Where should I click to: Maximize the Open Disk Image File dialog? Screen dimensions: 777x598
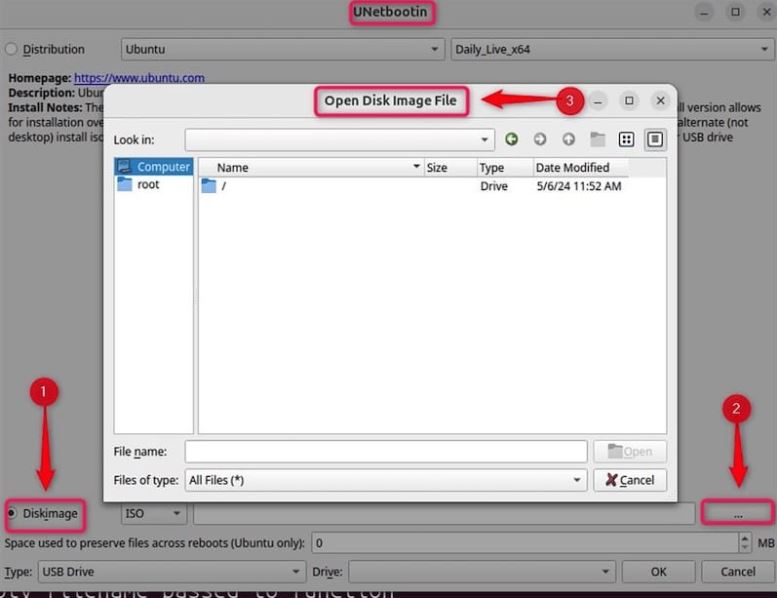[x=629, y=101]
